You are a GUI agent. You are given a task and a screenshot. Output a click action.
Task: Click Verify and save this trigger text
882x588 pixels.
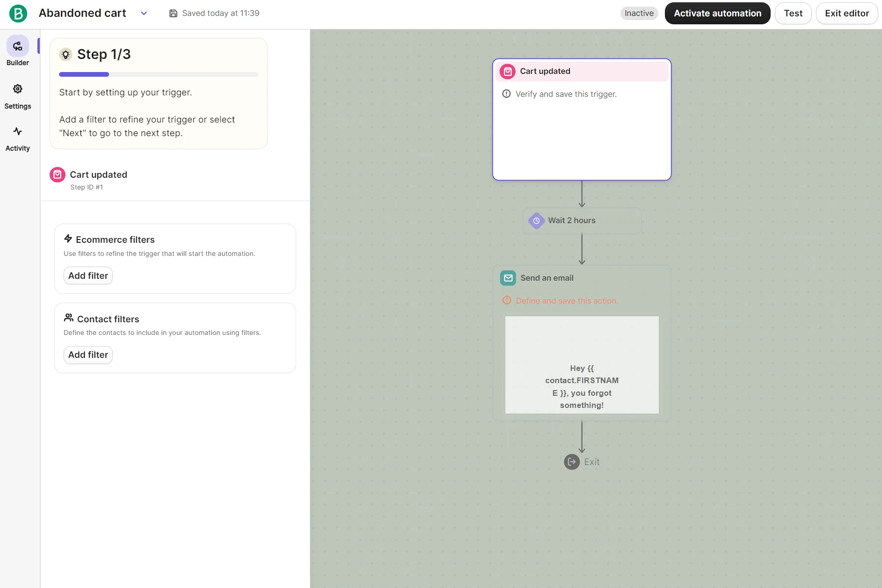566,94
